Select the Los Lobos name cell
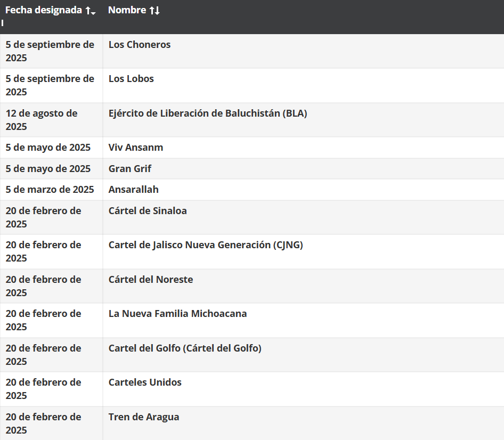 click(x=131, y=79)
